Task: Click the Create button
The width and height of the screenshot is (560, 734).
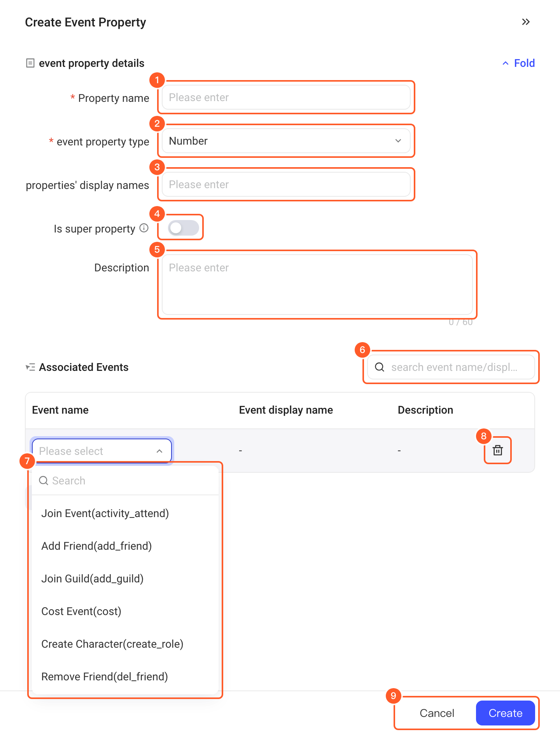Action: tap(506, 713)
